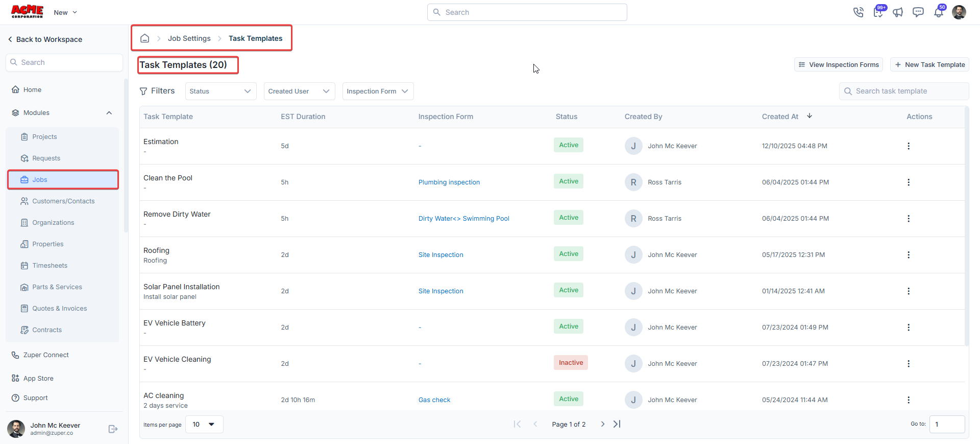The width and height of the screenshot is (980, 444).
Task: Open notifications bell icon
Action: (x=939, y=12)
